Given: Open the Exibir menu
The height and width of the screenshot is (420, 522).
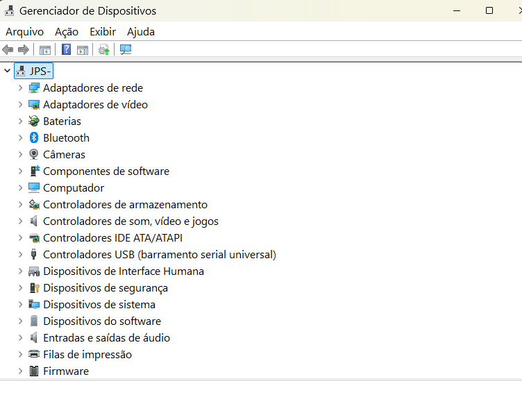Looking at the screenshot, I should 103,32.
